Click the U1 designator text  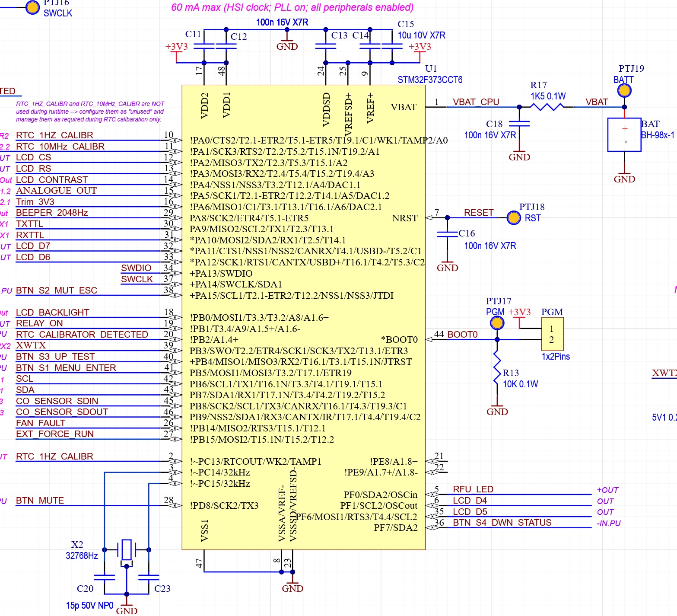pos(431,68)
